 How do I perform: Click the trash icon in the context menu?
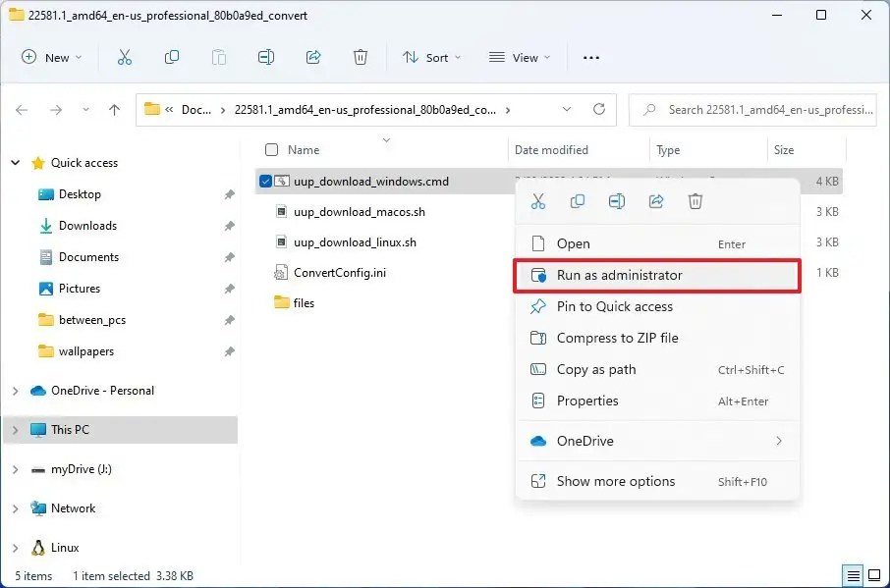pos(695,200)
